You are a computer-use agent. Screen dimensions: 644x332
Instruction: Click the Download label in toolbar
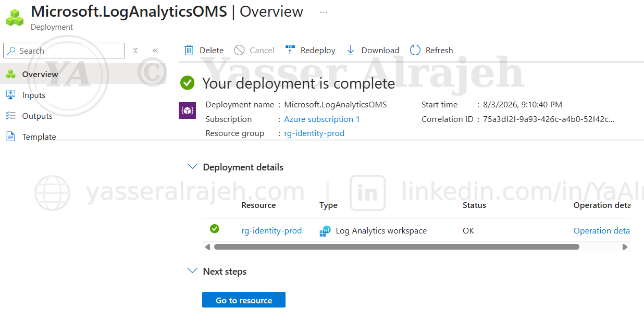(x=380, y=51)
